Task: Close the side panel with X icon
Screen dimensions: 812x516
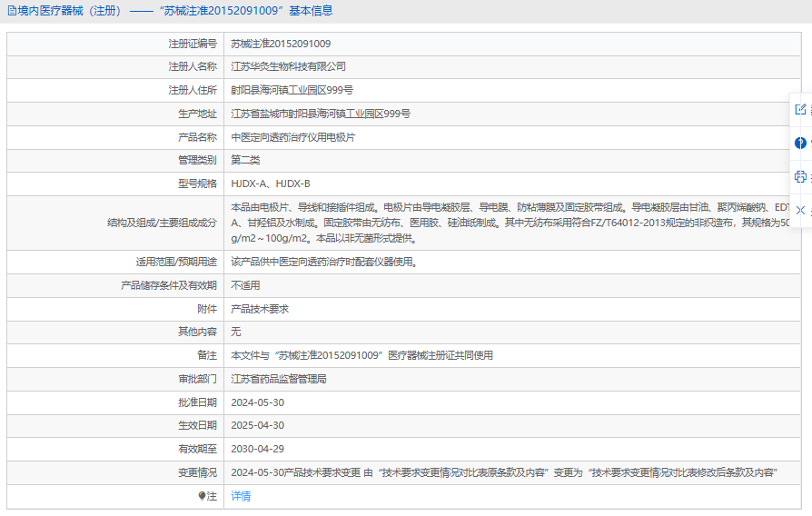Action: pyautogui.click(x=800, y=211)
